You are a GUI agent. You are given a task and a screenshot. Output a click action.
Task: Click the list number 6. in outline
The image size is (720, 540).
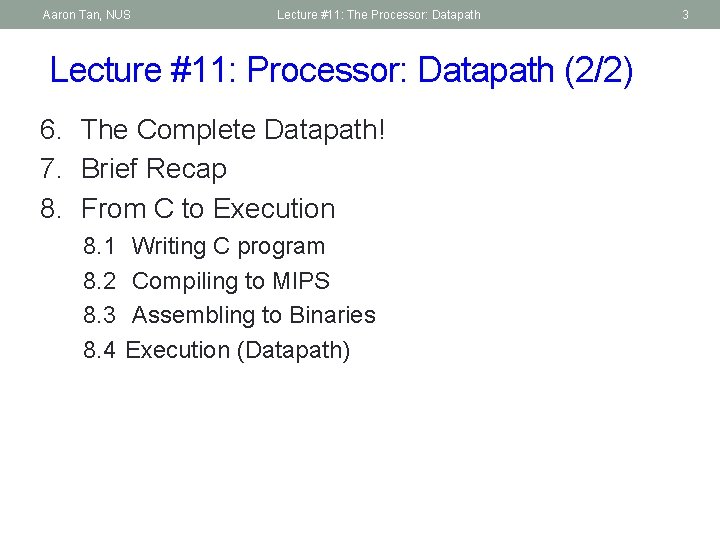tap(51, 130)
